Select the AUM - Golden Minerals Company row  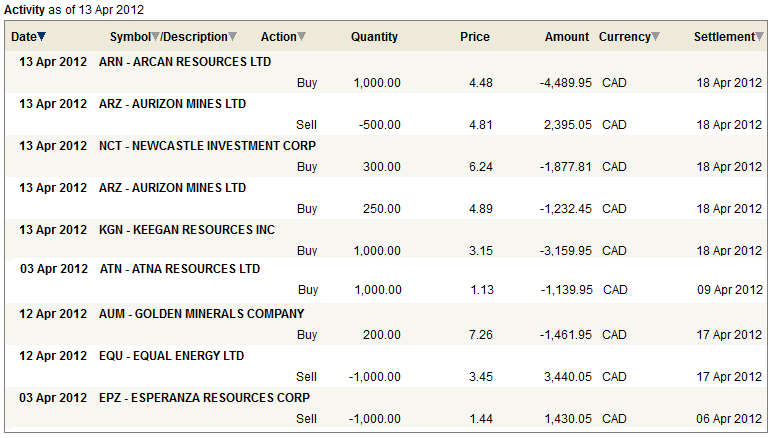(202, 314)
